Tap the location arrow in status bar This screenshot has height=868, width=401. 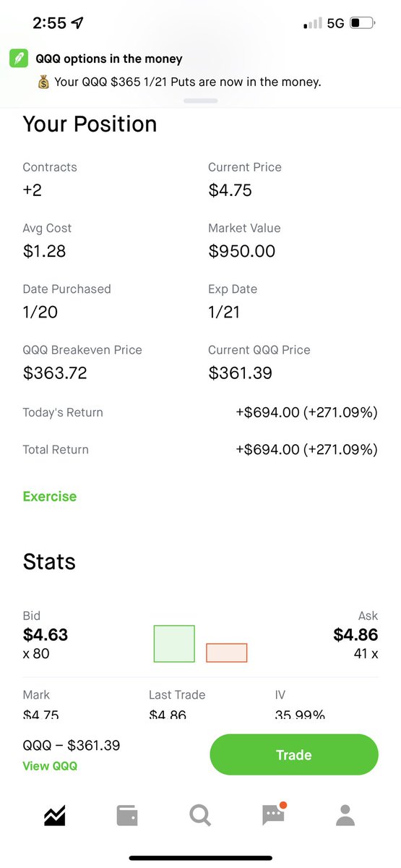[78, 23]
